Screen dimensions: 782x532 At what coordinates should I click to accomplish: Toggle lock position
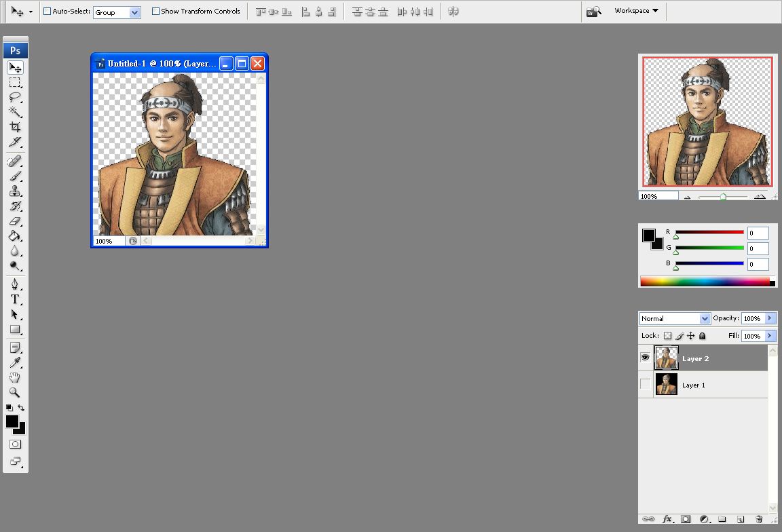click(691, 336)
